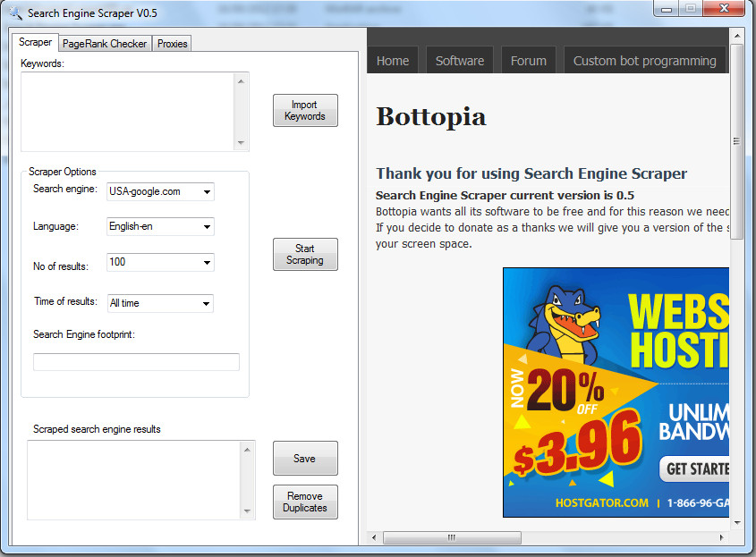Click the Keywords box scroll up arrow
The width and height of the screenshot is (756, 557).
pos(241,81)
